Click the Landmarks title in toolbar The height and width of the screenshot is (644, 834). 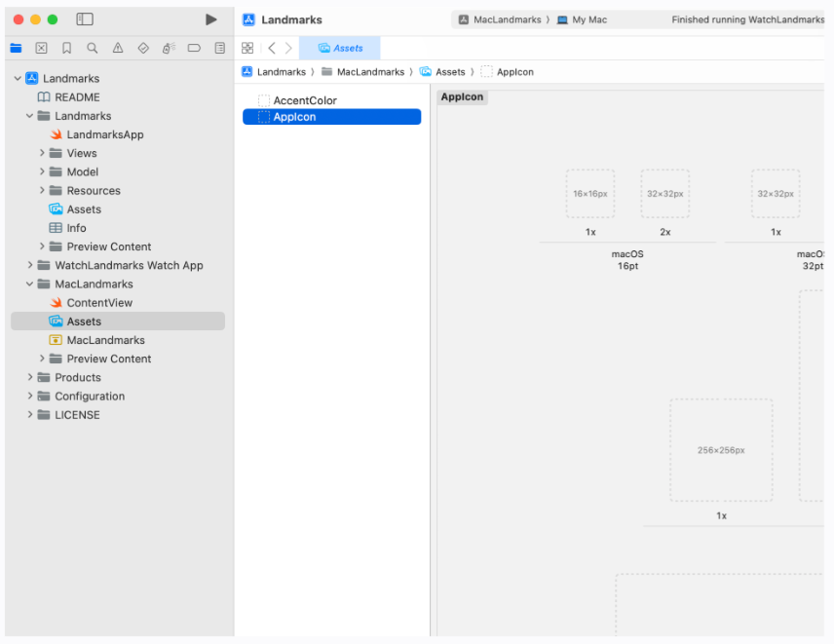click(x=291, y=19)
